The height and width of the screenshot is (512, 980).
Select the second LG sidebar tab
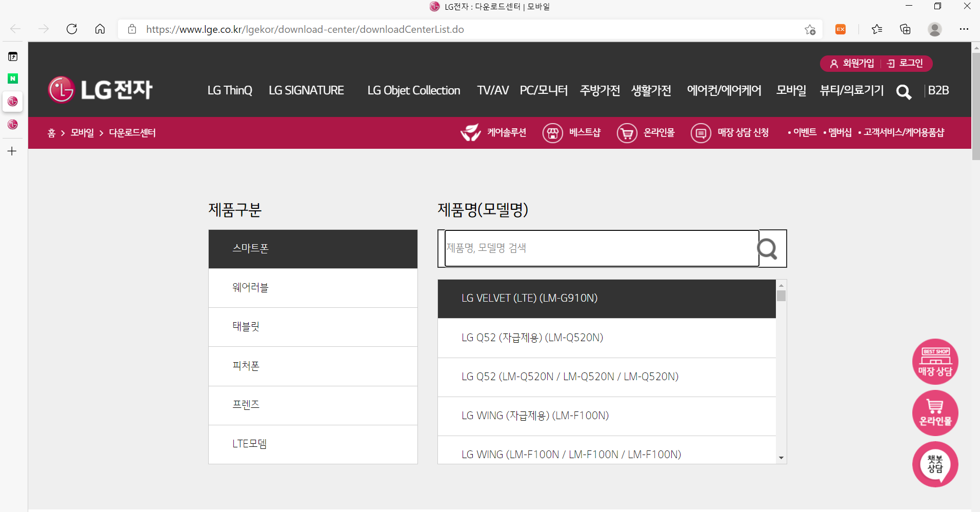[x=13, y=125]
